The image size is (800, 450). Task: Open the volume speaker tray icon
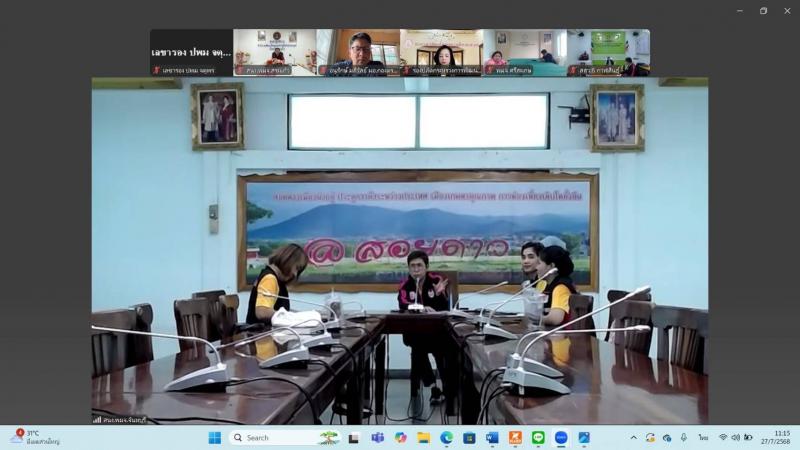coord(736,438)
